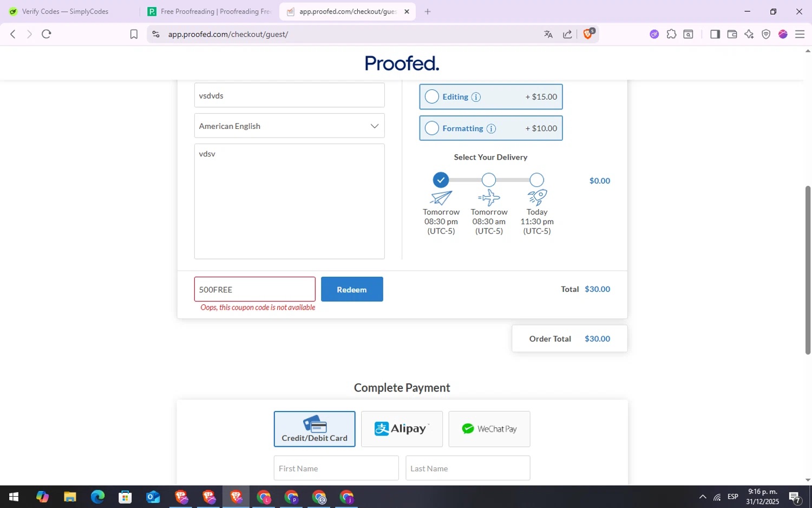Open the extensions puzzle icon
812x508 pixels.
point(671,34)
